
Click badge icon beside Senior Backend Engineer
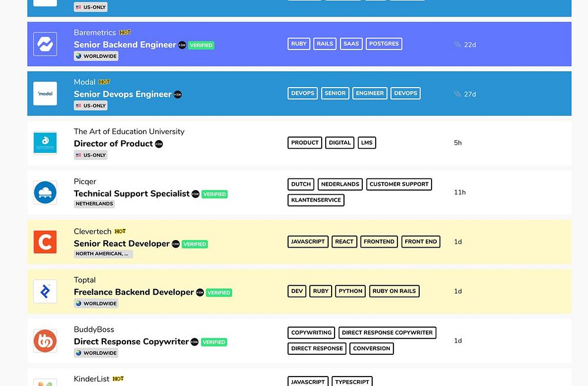pos(182,45)
